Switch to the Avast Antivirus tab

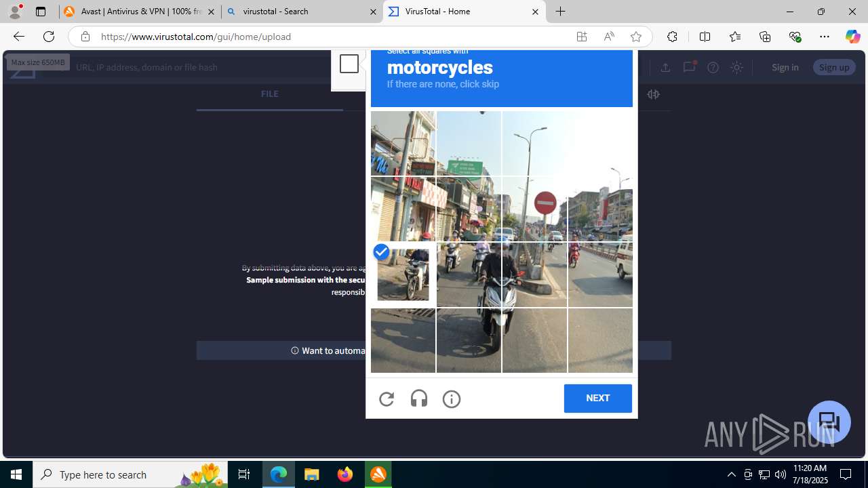(139, 12)
